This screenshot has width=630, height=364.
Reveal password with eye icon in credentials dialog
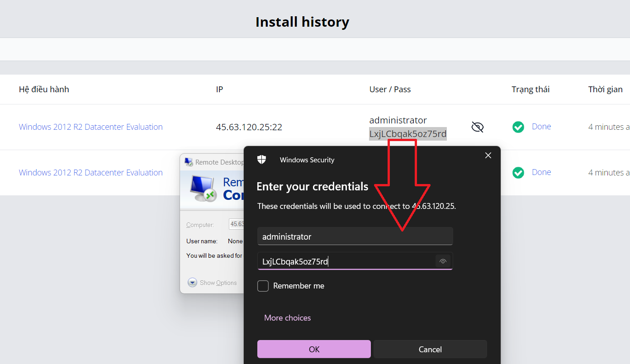(443, 261)
